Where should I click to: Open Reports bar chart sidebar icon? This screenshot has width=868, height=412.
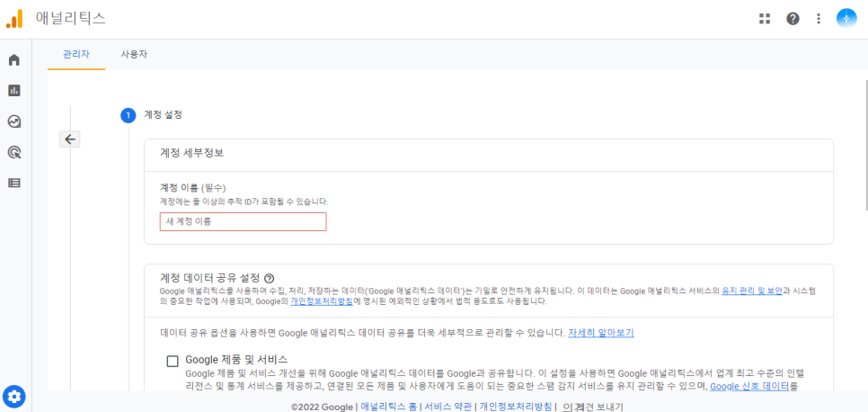click(x=14, y=90)
